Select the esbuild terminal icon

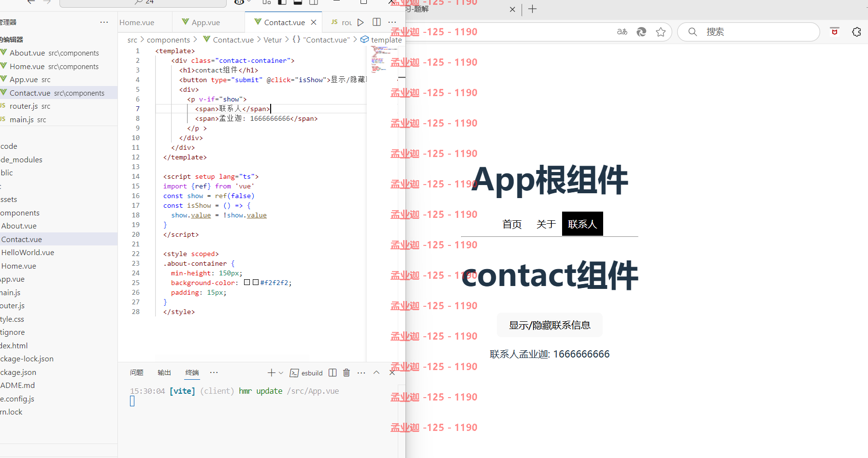pos(294,373)
